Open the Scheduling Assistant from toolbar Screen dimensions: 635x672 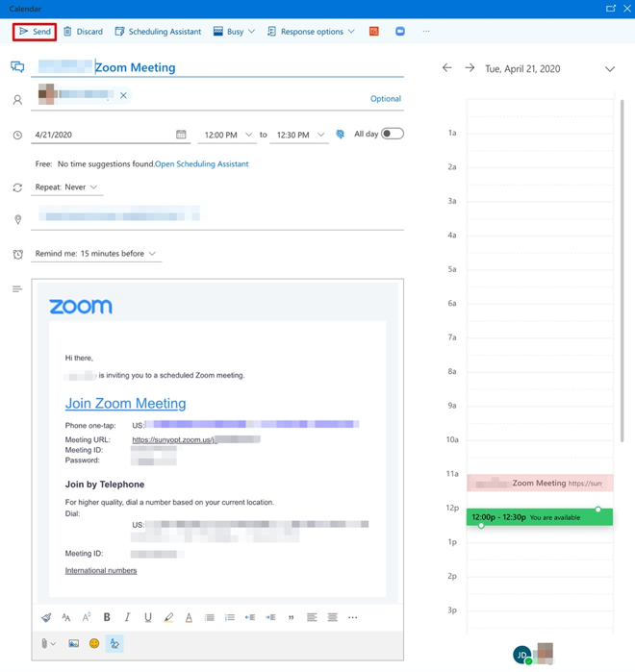(x=158, y=32)
